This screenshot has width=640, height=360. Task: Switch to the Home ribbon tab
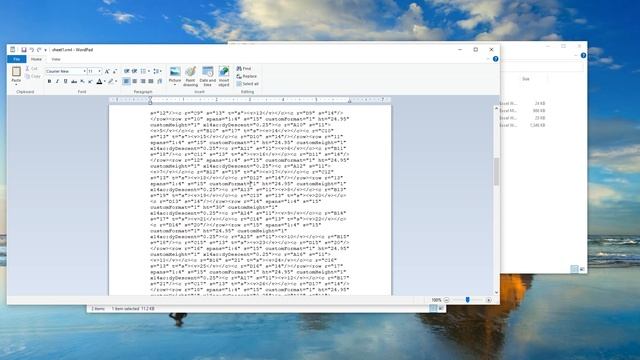coord(36,59)
